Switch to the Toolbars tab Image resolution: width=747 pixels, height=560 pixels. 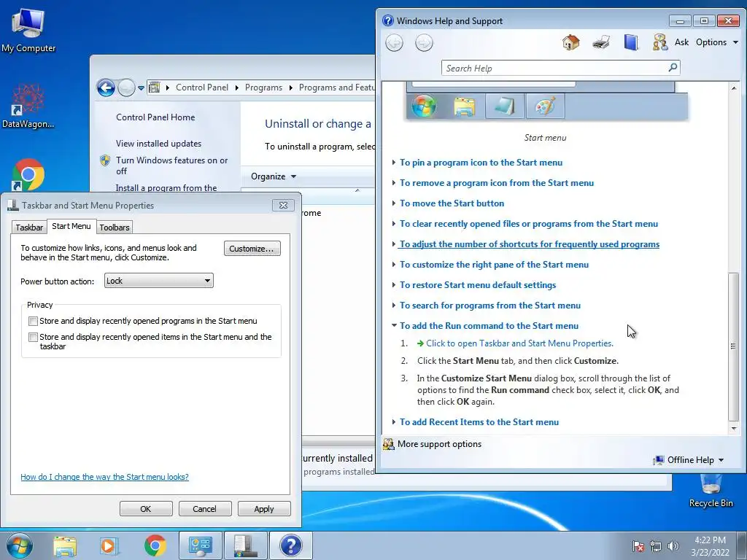click(115, 227)
